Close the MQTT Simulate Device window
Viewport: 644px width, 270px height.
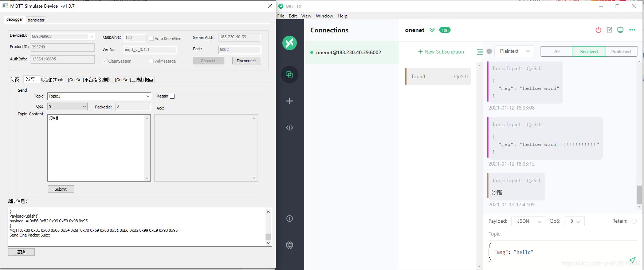click(270, 6)
